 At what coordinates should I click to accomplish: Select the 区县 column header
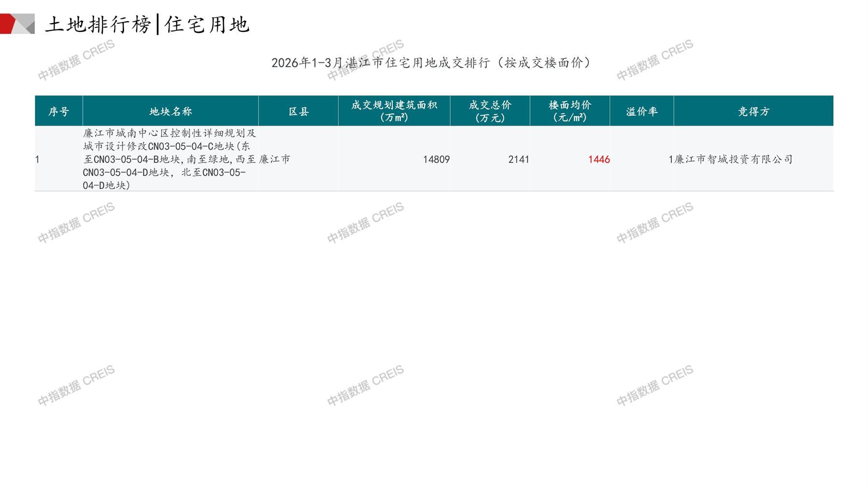click(x=298, y=112)
